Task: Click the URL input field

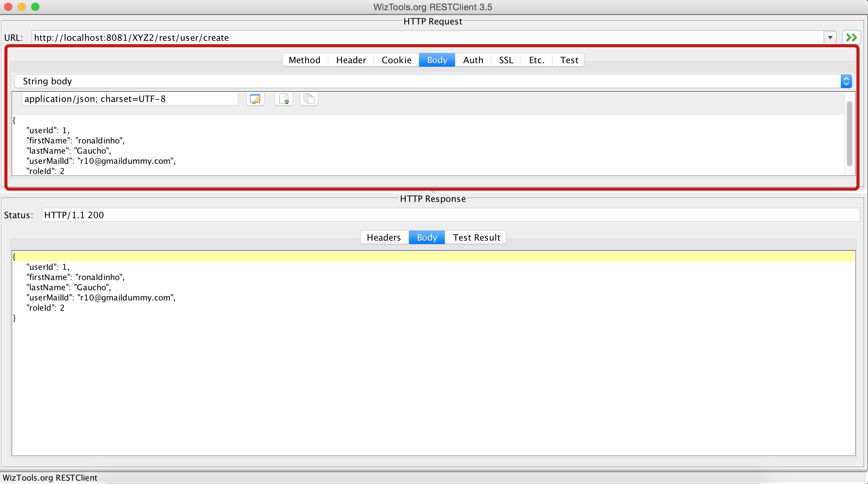Action: (x=408, y=37)
